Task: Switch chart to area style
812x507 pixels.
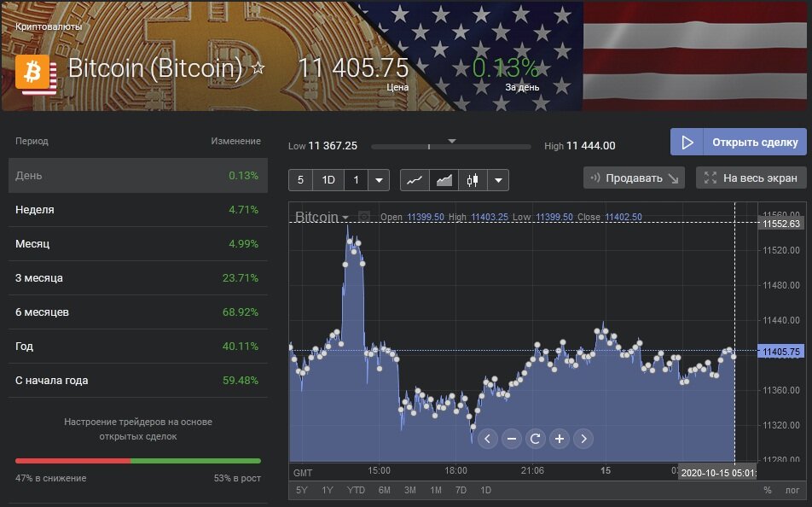Action: pos(444,180)
